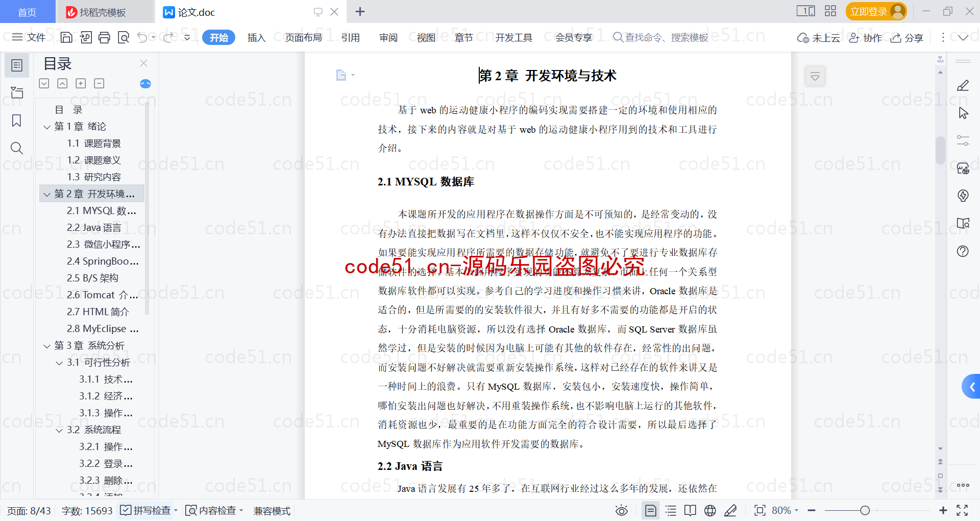This screenshot has height=521, width=980.
Task: Click the 页面: 8/43 page indicator
Action: pos(29,510)
